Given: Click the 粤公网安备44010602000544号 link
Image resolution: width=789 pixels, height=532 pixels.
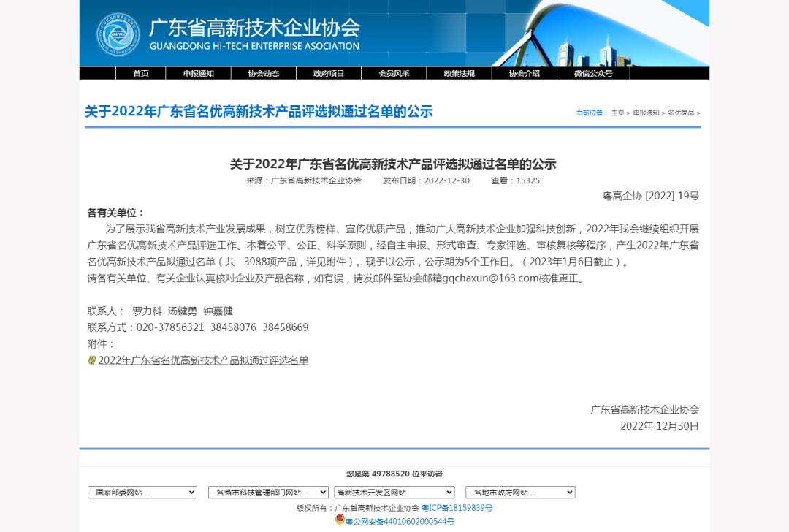Looking at the screenshot, I should (398, 522).
